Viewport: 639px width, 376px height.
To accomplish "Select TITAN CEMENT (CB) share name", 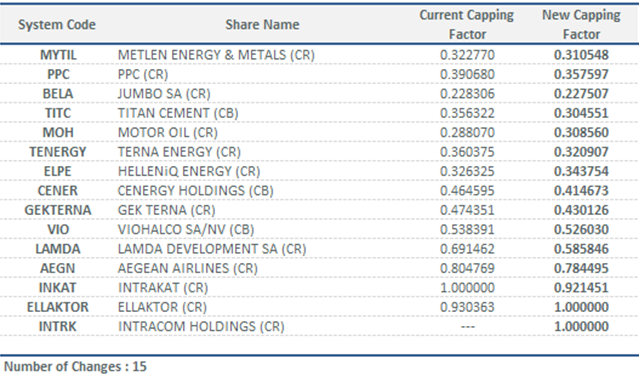I will 178,113.
